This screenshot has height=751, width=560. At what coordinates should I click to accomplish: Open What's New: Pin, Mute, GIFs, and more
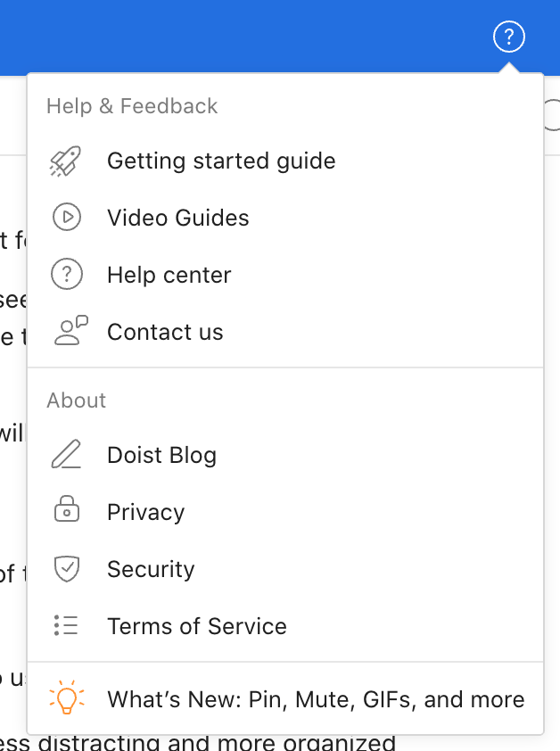pos(316,698)
